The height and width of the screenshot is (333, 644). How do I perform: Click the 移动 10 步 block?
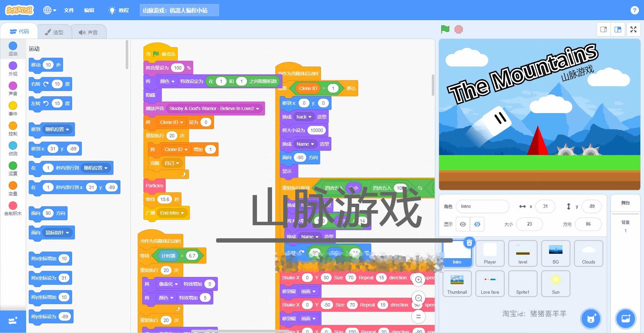(46, 65)
